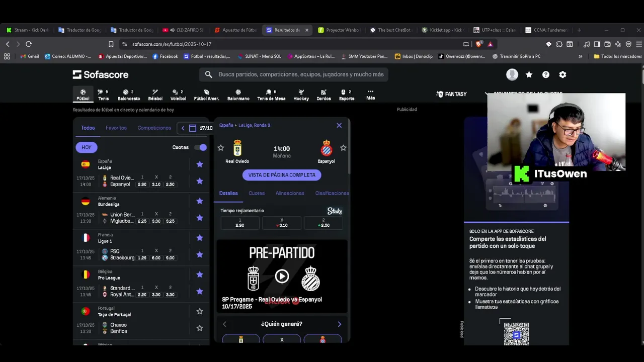Select draw odds 3.10 in details panel

pyautogui.click(x=282, y=223)
